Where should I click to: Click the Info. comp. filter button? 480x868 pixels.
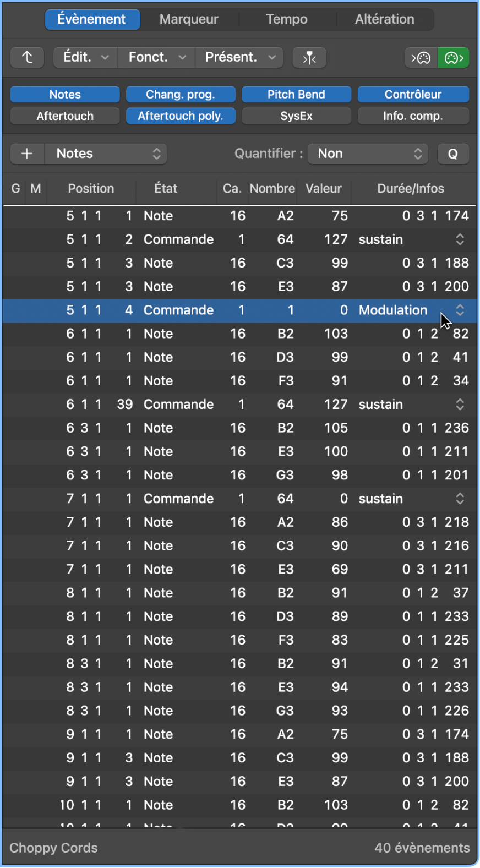(x=413, y=116)
